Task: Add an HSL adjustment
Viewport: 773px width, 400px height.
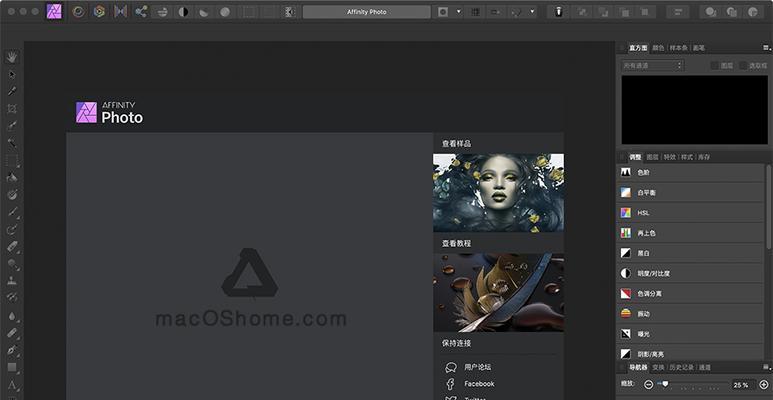Action: 691,213
